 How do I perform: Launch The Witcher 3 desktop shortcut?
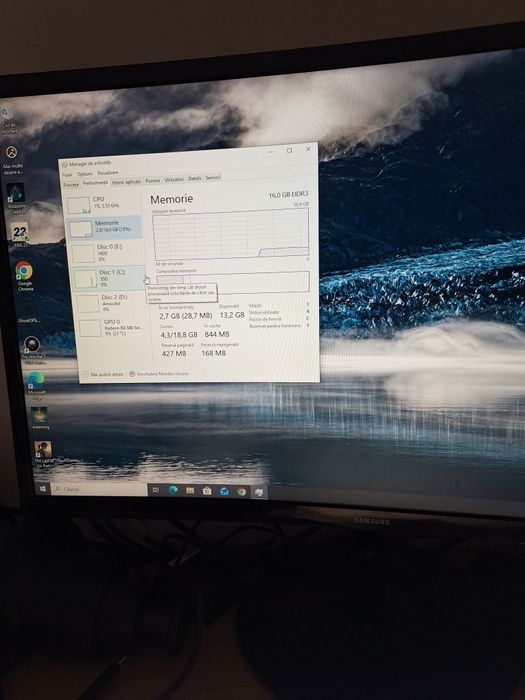(33, 350)
